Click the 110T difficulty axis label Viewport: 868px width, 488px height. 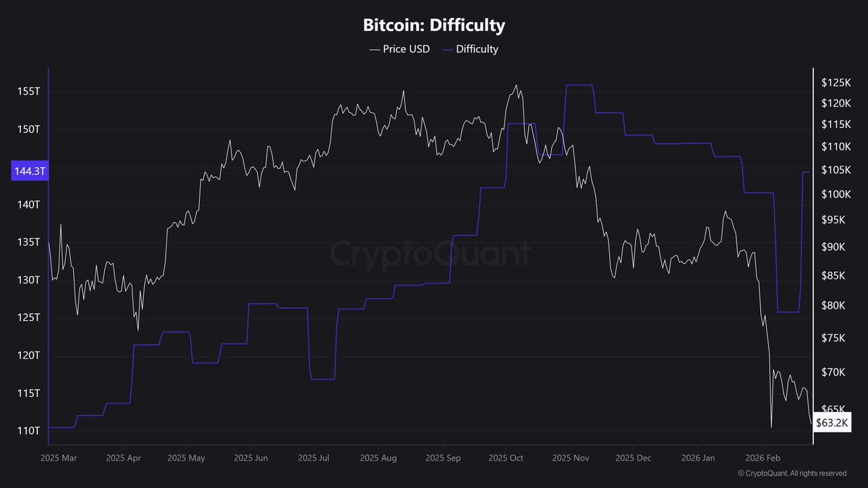[x=29, y=431]
